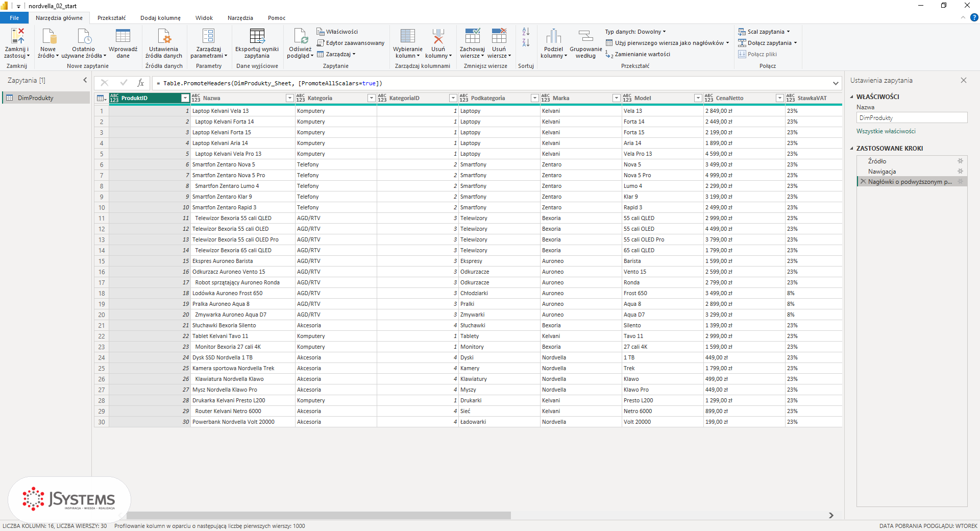Image resolution: width=980 pixels, height=531 pixels.
Task: Click Wybieranie kolumn icon
Action: click(x=408, y=36)
